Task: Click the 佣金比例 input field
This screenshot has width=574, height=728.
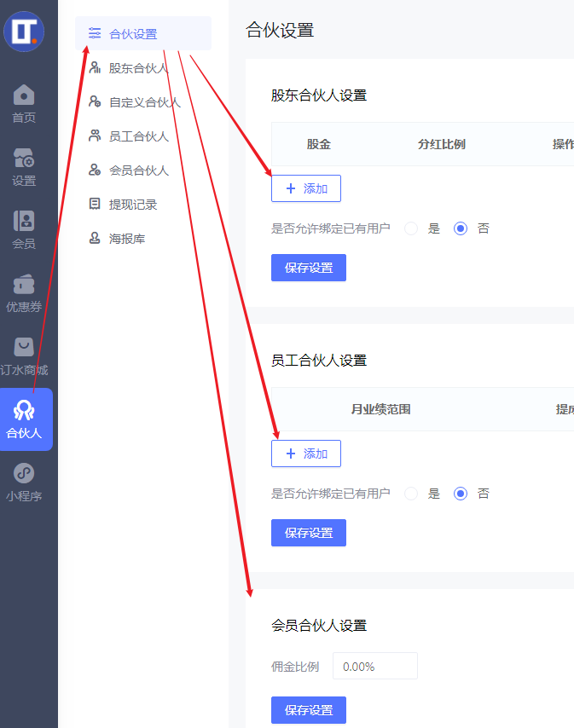Action: [375, 667]
